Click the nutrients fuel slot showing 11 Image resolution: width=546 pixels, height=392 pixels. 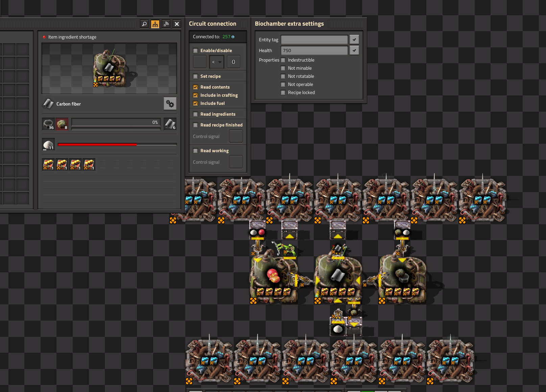[48, 144]
